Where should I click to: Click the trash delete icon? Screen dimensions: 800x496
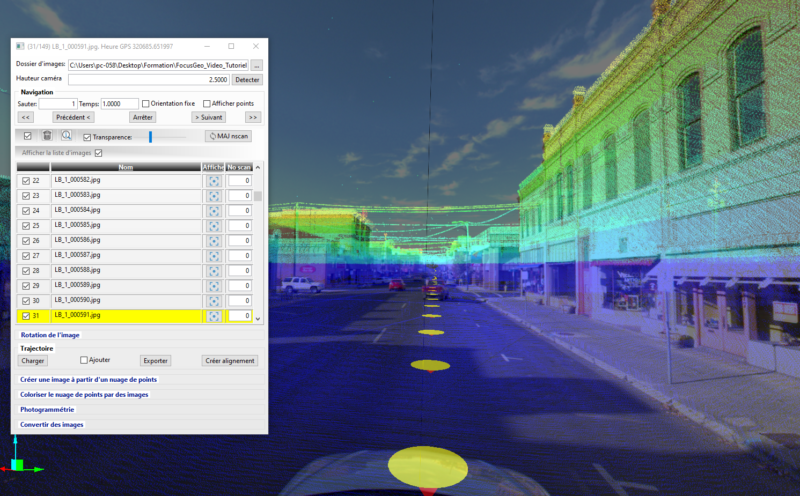click(x=47, y=136)
